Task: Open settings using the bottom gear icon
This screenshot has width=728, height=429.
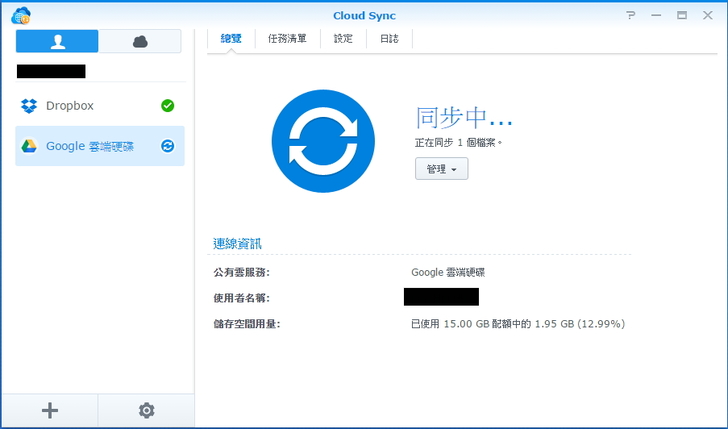Action: [x=146, y=410]
